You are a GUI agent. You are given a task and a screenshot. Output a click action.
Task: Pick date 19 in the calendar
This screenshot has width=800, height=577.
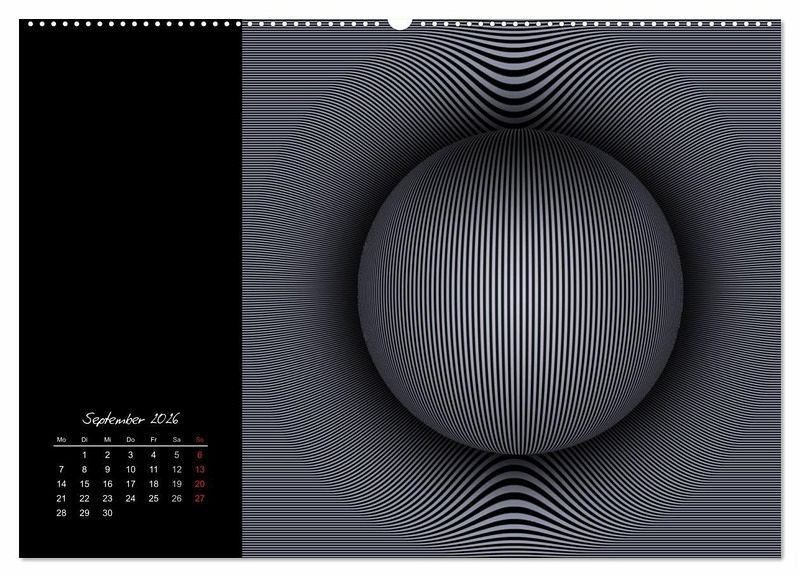tap(177, 484)
